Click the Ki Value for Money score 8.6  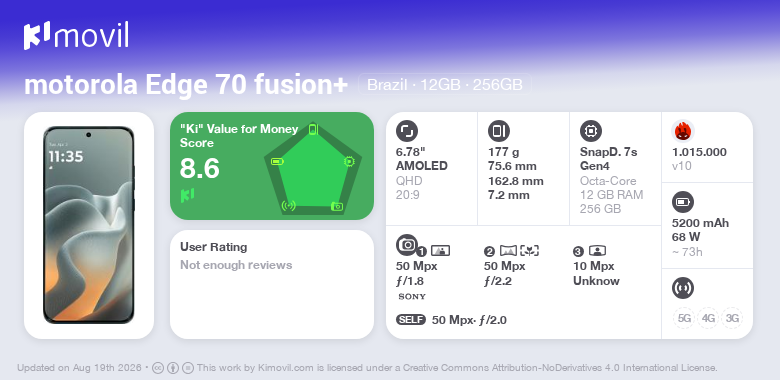pos(200,168)
